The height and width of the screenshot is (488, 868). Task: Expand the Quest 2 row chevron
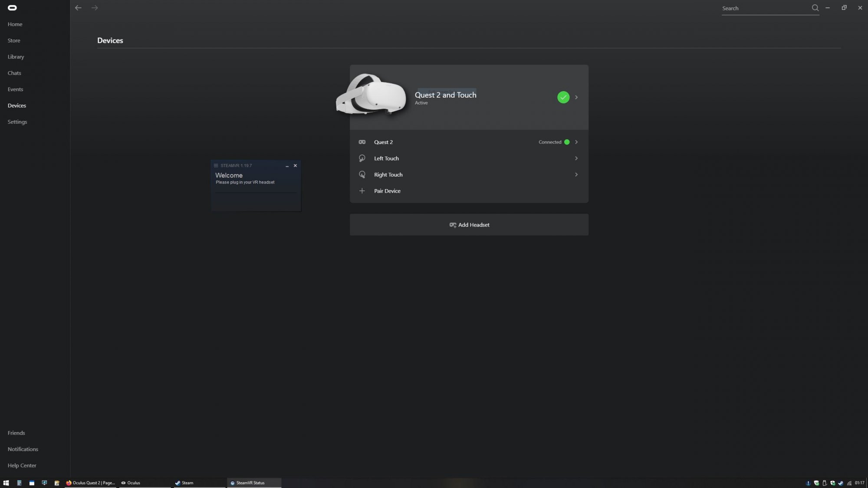[x=576, y=142]
